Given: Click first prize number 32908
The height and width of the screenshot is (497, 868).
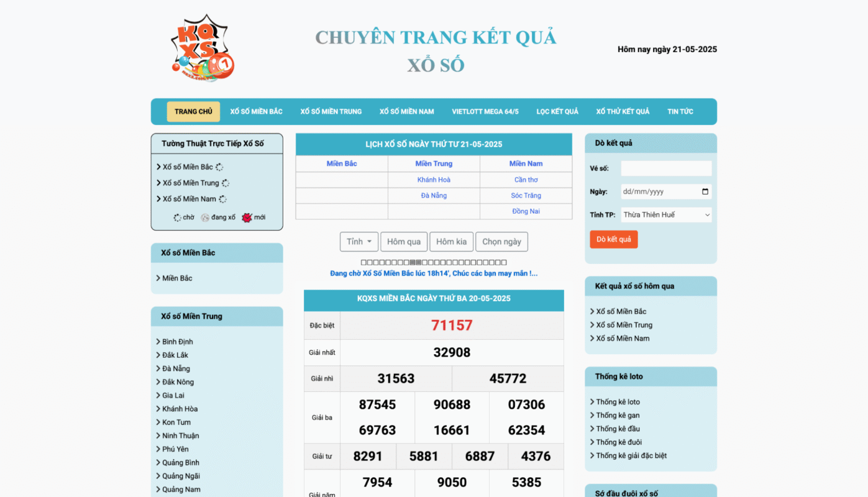Looking at the screenshot, I should point(452,353).
